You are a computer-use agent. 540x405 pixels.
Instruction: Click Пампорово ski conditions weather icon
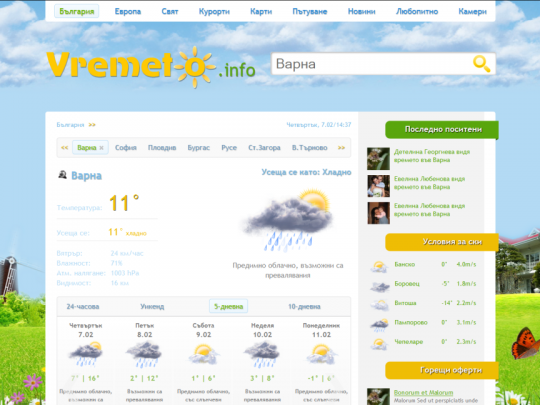pyautogui.click(x=379, y=325)
